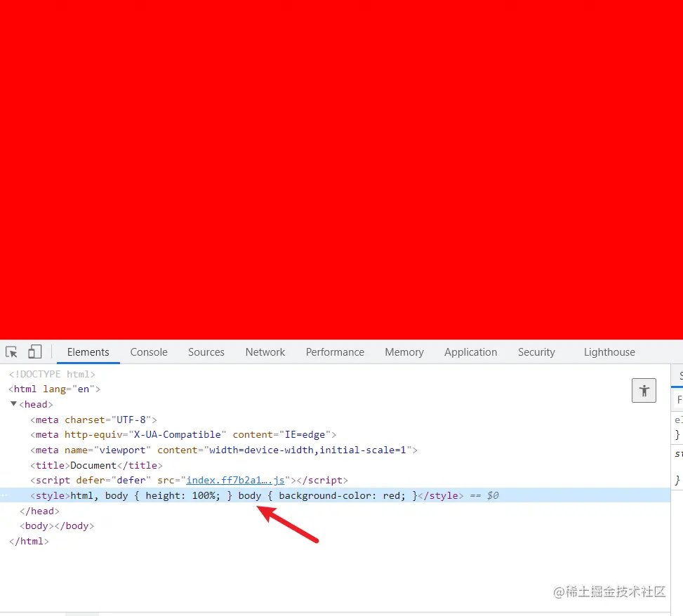Open the accessibility tree button
The image size is (683, 616).
644,391
